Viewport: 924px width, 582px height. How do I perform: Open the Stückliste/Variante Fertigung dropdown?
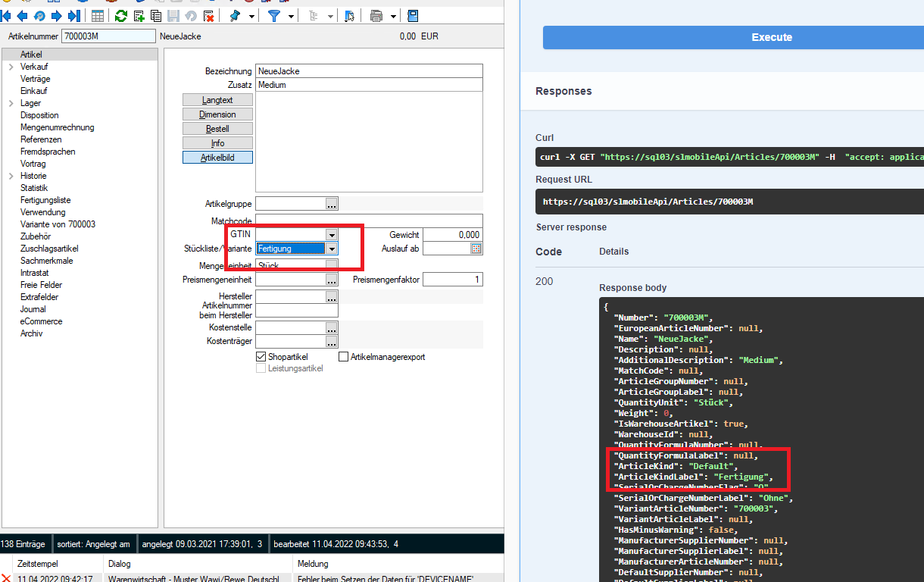tap(332, 249)
